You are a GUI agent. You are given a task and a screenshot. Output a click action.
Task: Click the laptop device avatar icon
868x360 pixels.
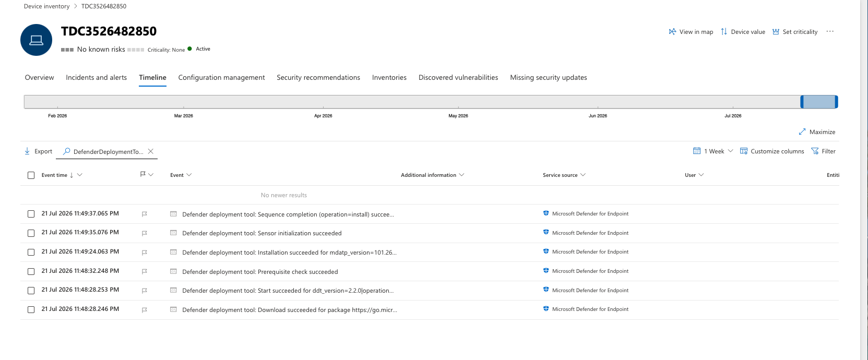37,40
